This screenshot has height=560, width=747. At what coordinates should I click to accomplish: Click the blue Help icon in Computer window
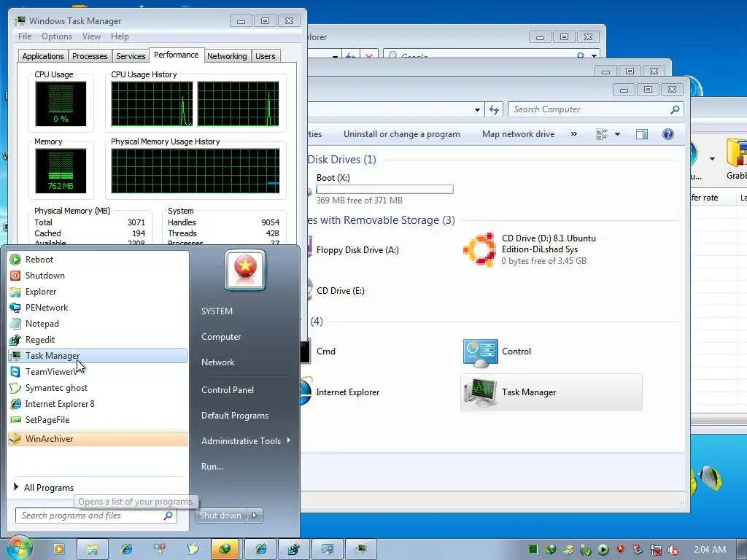pos(668,134)
